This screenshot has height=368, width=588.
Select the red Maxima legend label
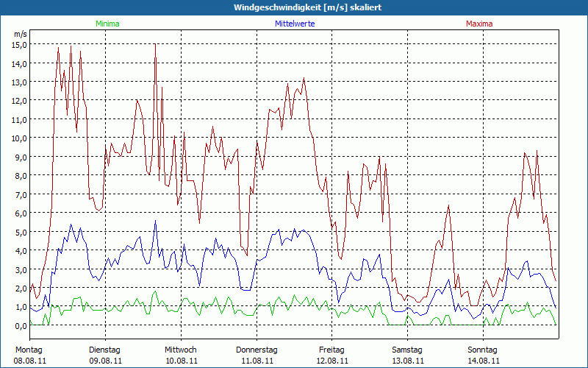(479, 24)
